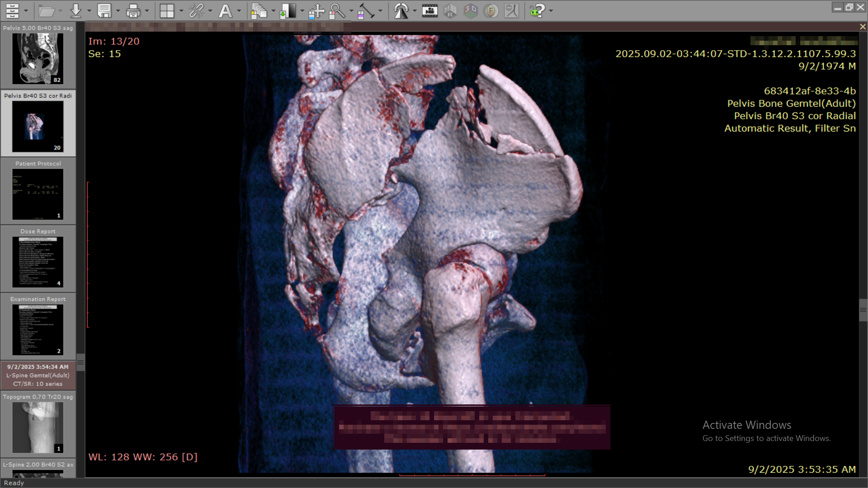Viewport: 868px width, 488px height.
Task: Click the L-Spine 2.00 Br40 S2 ax label
Action: [38, 465]
